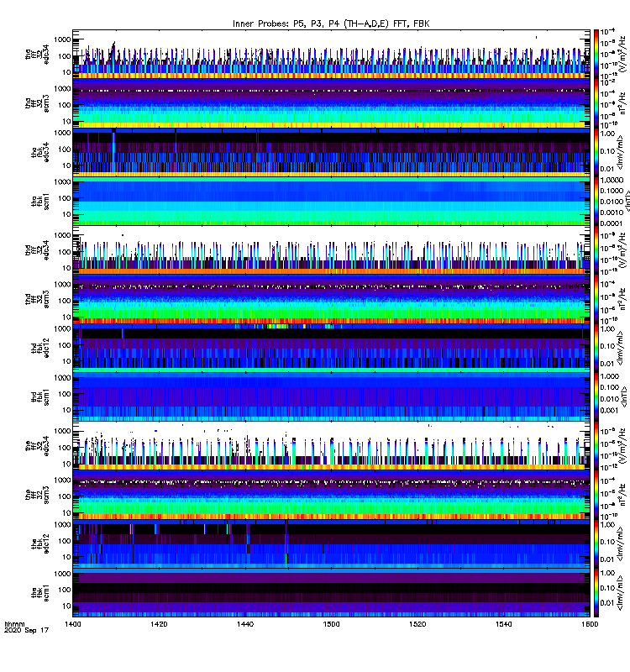630x672 pixels.
Task: Click the "the fff 32 edc34" panel label
Action: point(37,446)
